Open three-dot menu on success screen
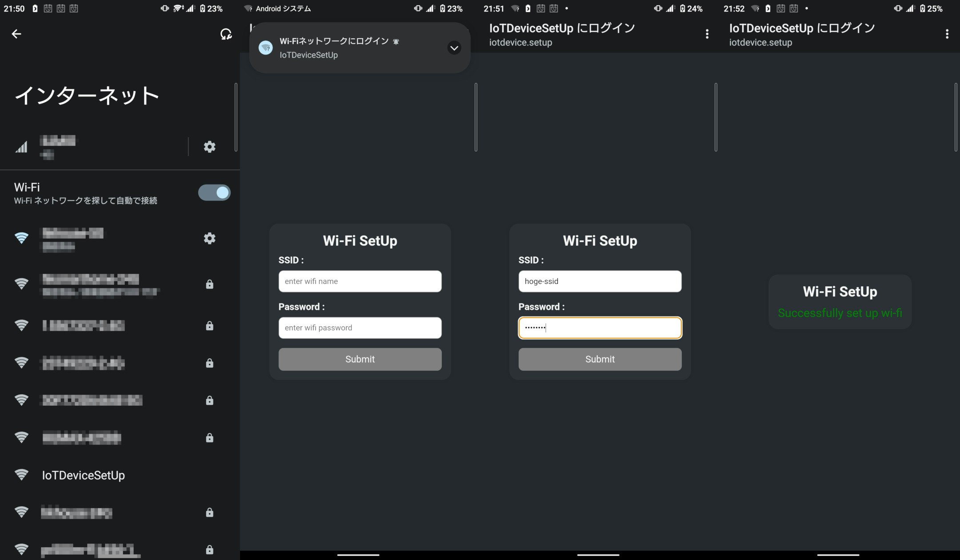The width and height of the screenshot is (960, 560). (947, 34)
